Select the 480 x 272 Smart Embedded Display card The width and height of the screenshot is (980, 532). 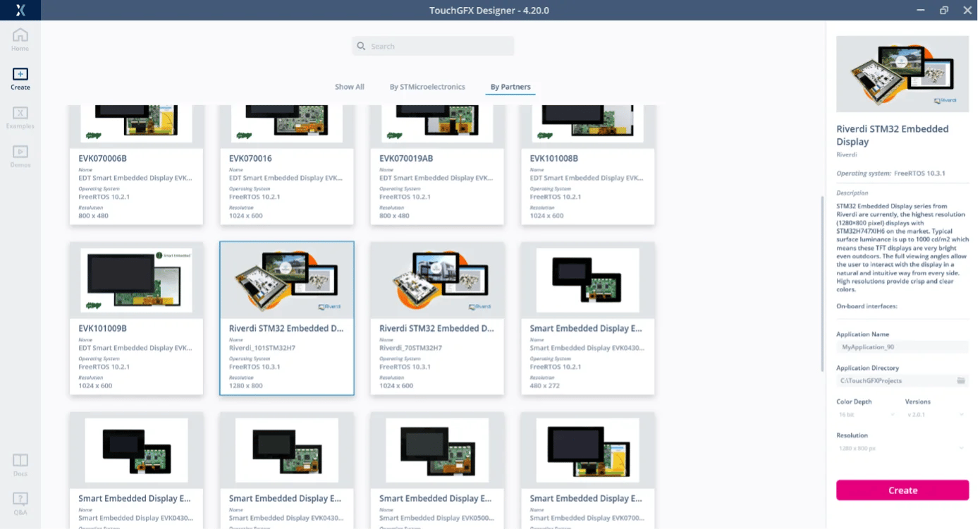587,318
